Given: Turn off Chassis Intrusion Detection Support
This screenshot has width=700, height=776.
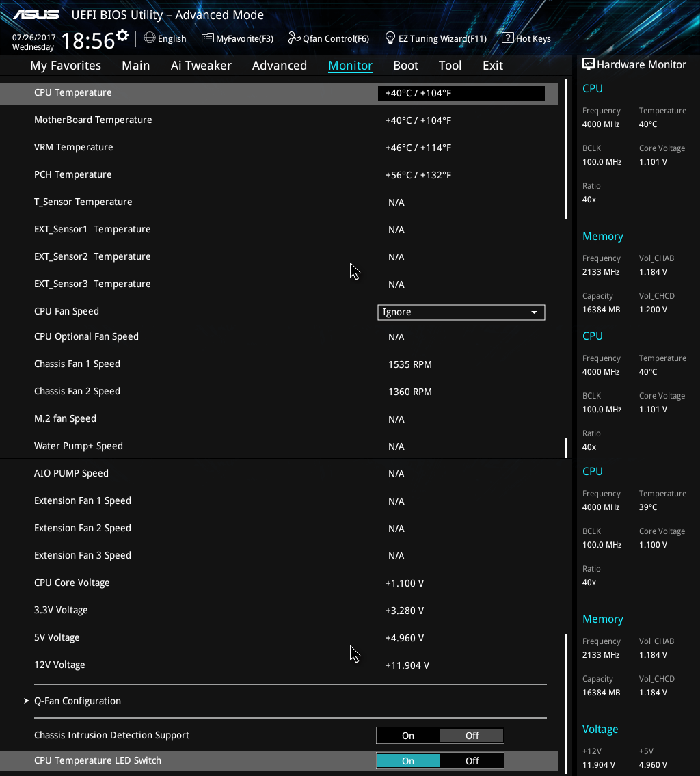Looking at the screenshot, I should (472, 736).
